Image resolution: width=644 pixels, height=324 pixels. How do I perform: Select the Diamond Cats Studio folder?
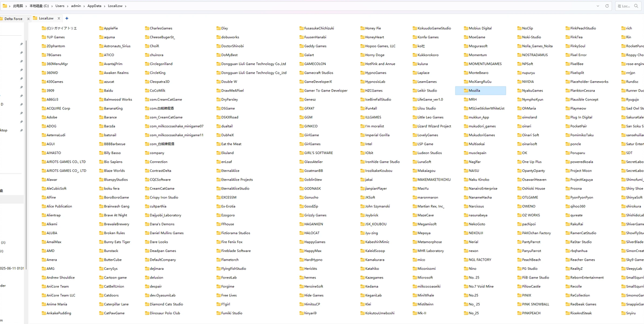[x=164, y=305]
